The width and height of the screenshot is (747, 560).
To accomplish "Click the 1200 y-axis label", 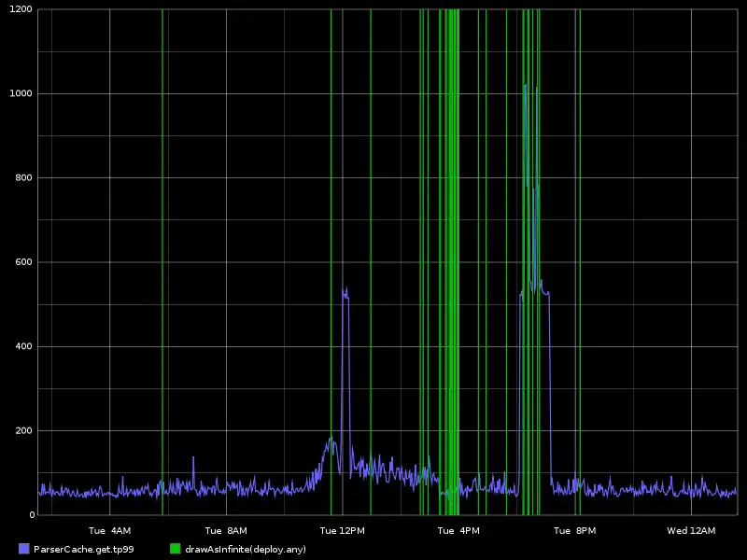I will pos(21,9).
